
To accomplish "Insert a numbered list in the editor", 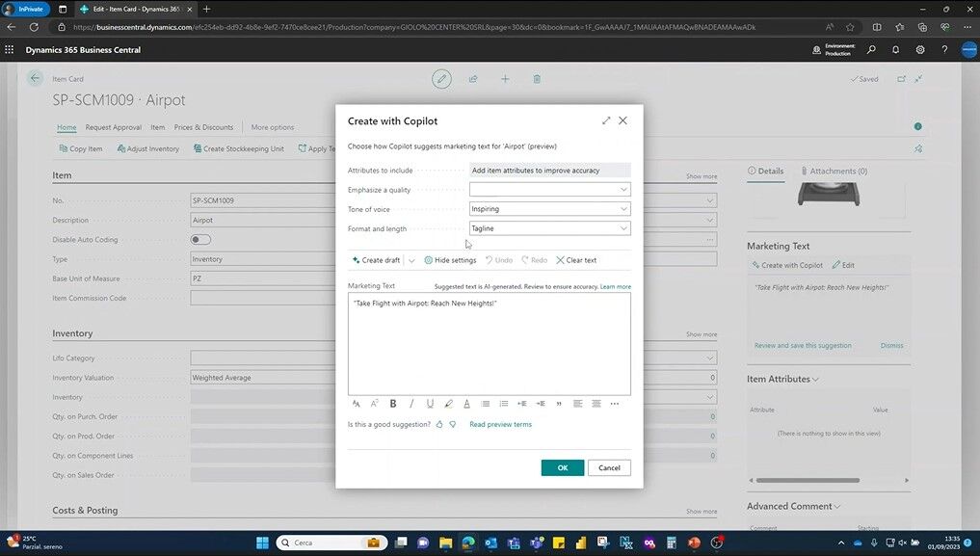I will pyautogui.click(x=503, y=404).
